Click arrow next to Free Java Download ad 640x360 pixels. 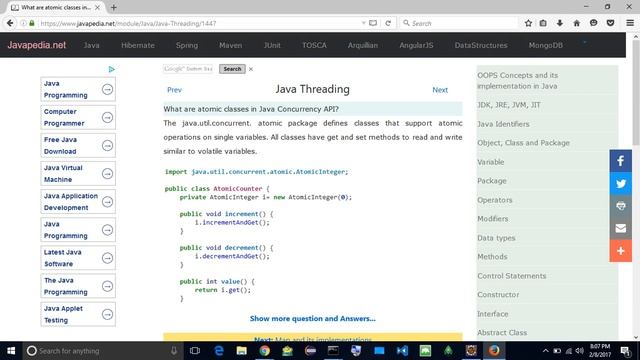tap(107, 146)
